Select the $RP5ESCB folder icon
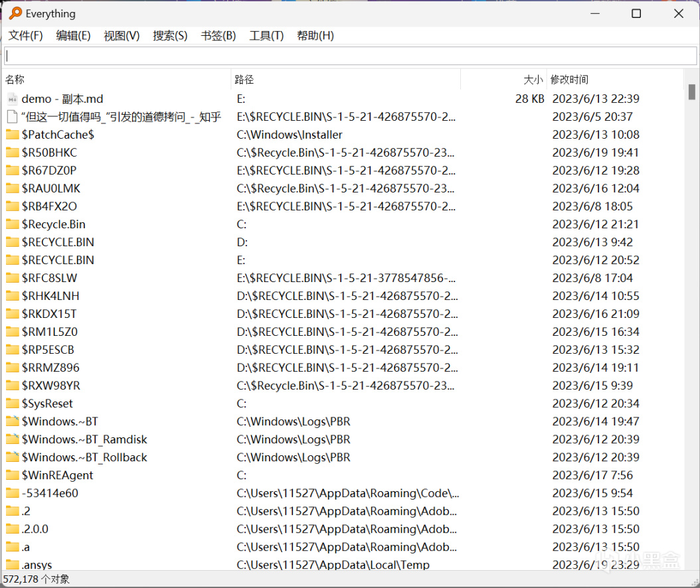 [13, 350]
